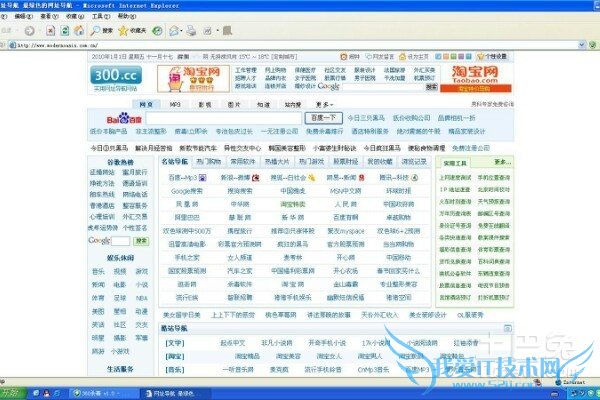The width and height of the screenshot is (600, 400).
Task: Click the Print toolbar icon
Action: point(191,31)
